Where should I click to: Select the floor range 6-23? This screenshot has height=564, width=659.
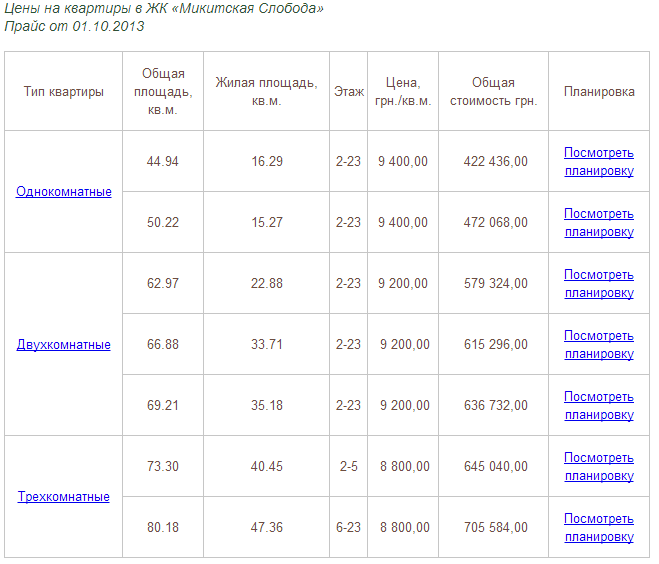[348, 527]
